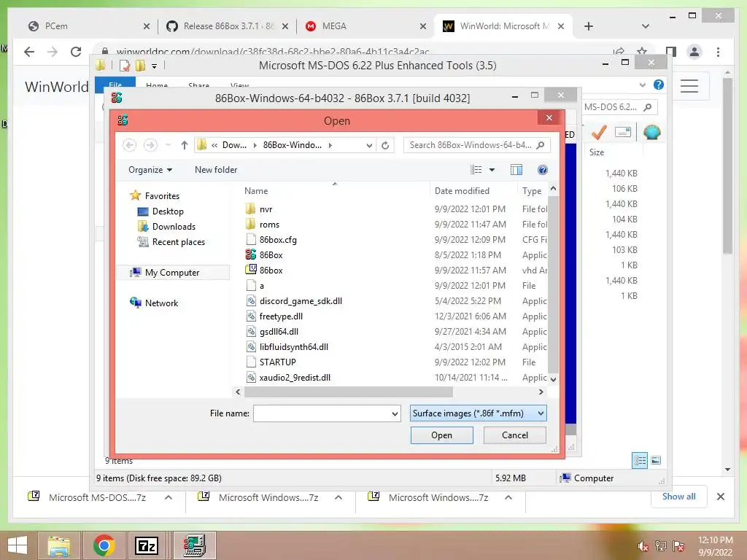Switch Explorer to details view icon

pos(639,460)
